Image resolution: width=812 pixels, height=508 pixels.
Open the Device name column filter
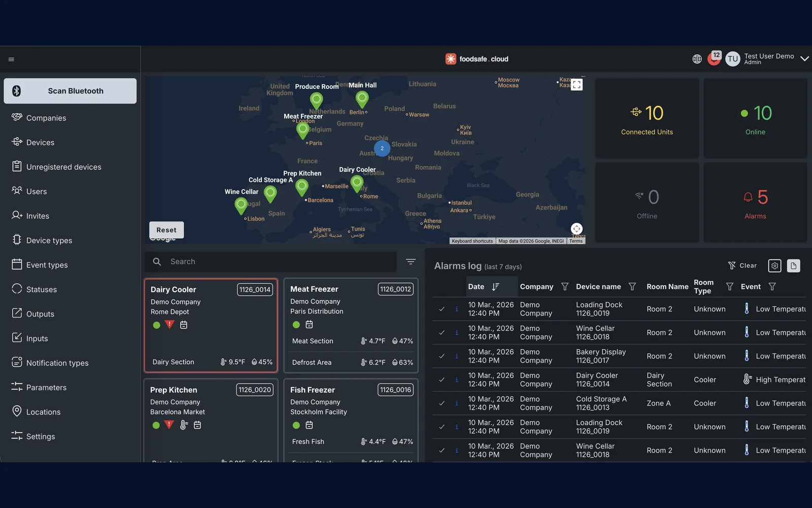(632, 287)
